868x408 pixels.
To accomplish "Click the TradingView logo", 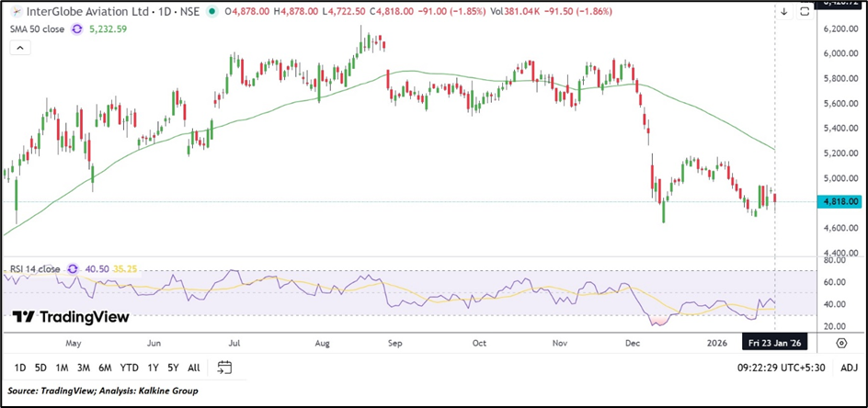I will (71, 317).
